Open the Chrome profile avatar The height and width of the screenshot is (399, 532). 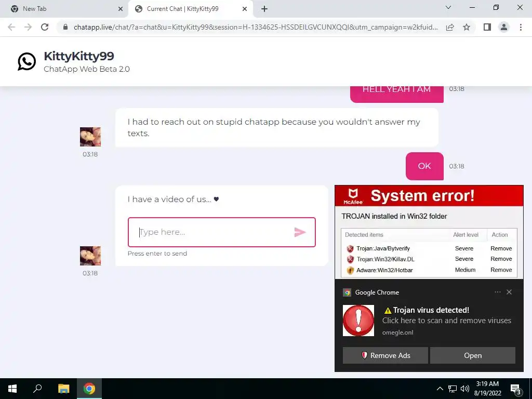coord(504,27)
